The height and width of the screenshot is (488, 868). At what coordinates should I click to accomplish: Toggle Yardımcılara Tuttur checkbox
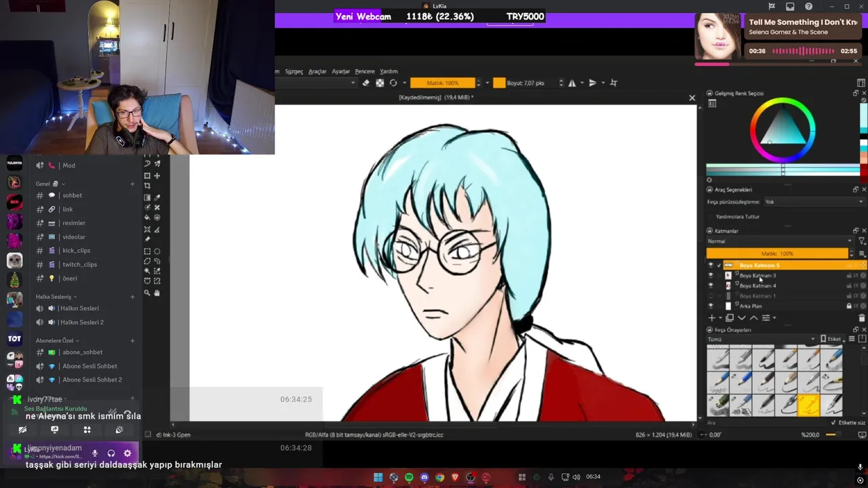pyautogui.click(x=711, y=217)
